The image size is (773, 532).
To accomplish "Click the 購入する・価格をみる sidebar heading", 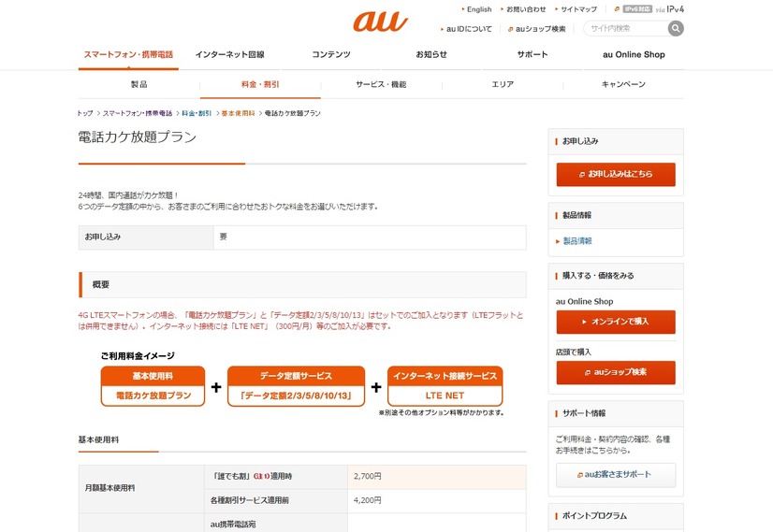I will pyautogui.click(x=598, y=277).
